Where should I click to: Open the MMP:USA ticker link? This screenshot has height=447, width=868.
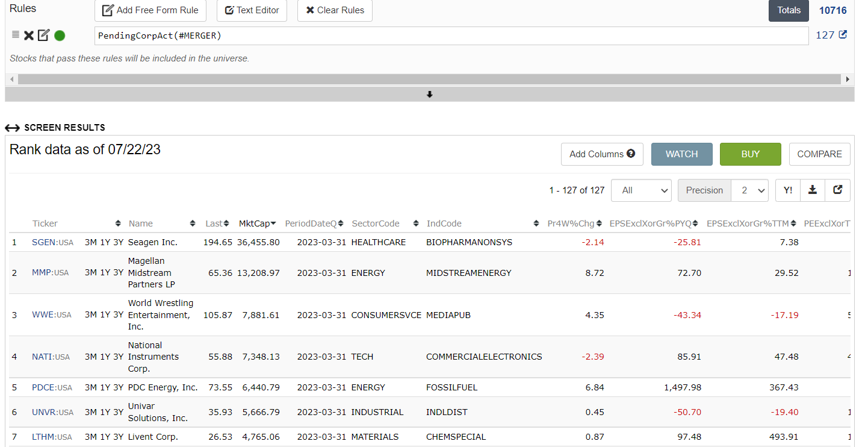(51, 273)
